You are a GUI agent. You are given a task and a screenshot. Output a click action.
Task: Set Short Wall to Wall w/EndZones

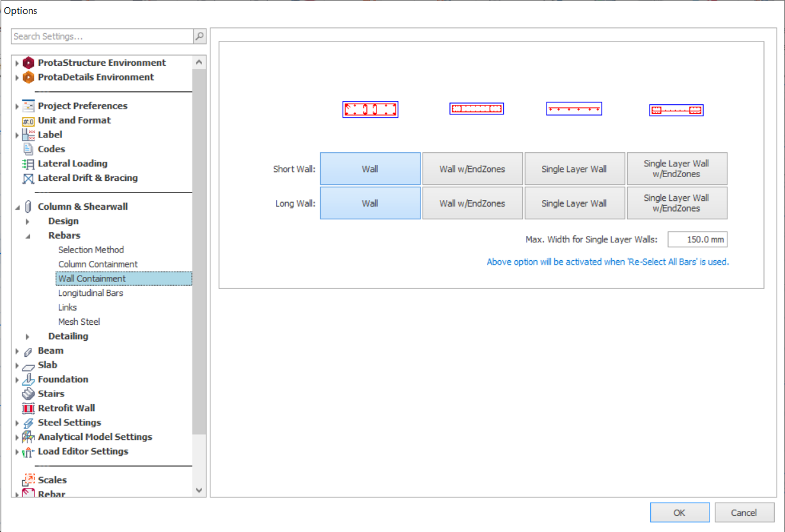point(472,169)
